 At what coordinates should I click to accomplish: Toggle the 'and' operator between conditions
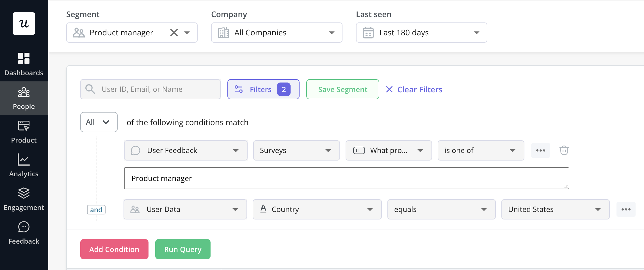click(96, 209)
